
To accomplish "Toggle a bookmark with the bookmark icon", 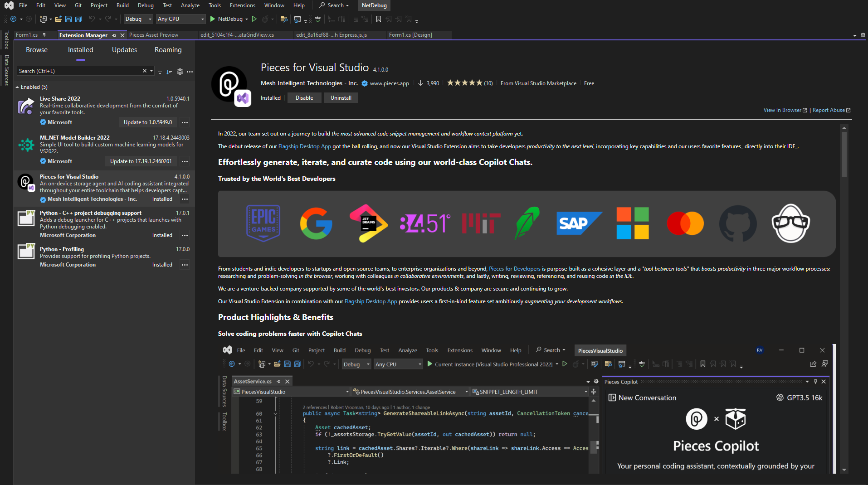I will [x=379, y=19].
